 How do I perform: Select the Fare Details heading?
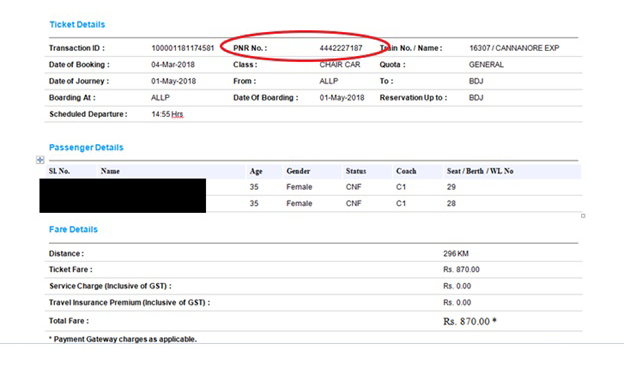click(x=73, y=229)
